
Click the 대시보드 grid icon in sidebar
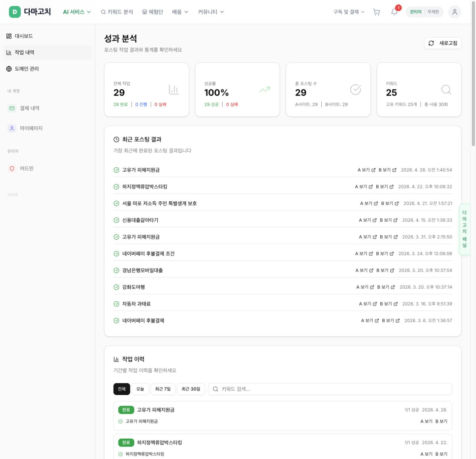[9, 36]
